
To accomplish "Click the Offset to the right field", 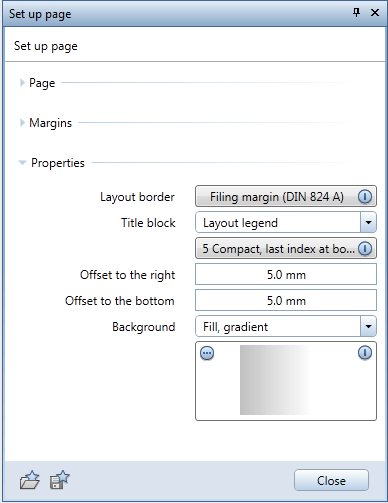I will (286, 274).
